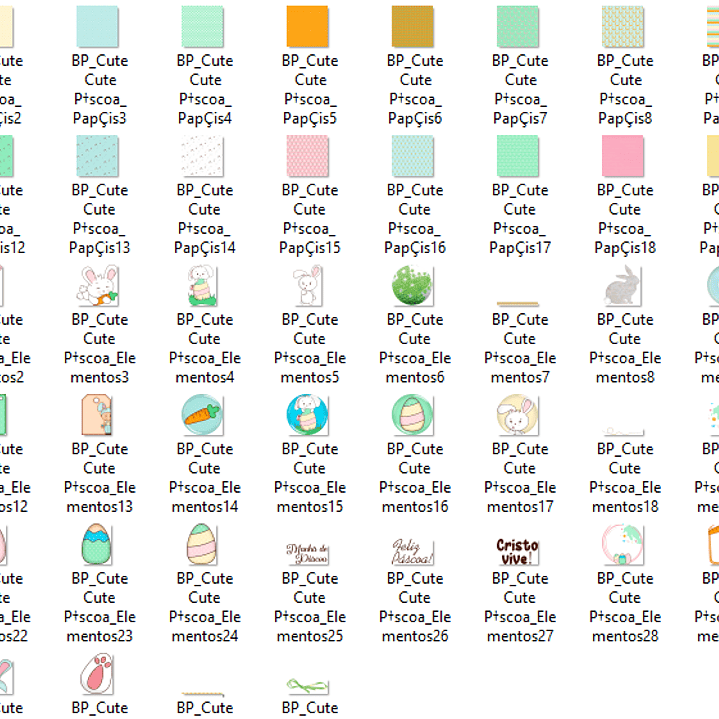719x719 pixels.
Task: Click the "Cristo vive!" Elementos27 image
Action: coord(519,550)
